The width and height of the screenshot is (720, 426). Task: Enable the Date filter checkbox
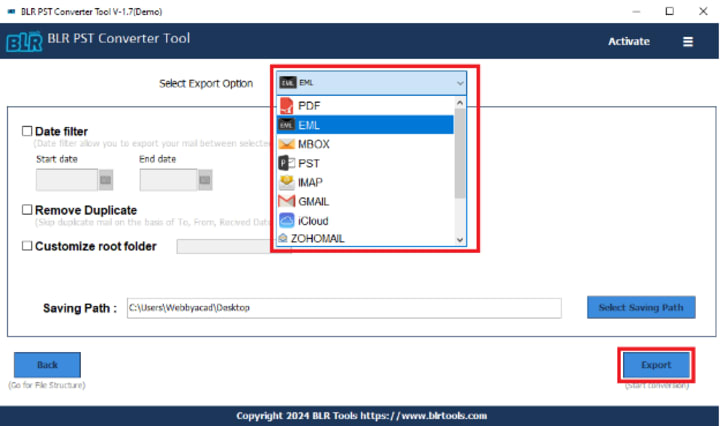point(27,131)
